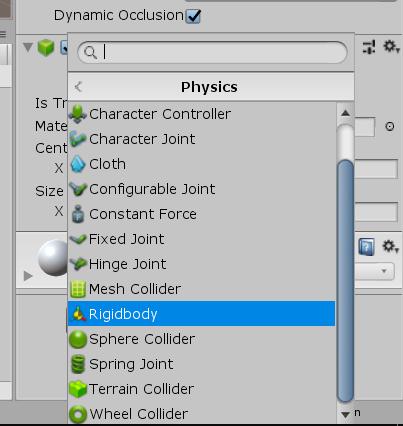Screen dimensions: 403x426
Task: Add the Rigidbody component
Action: pyautogui.click(x=201, y=314)
